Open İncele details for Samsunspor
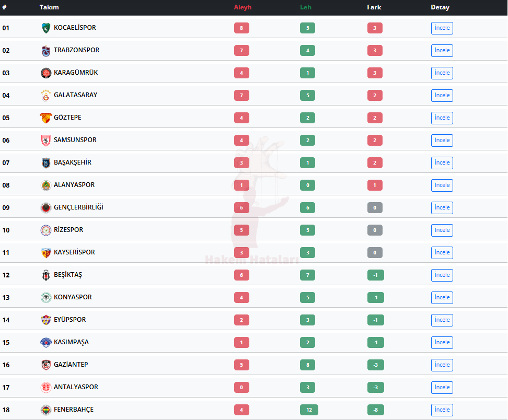 point(442,140)
